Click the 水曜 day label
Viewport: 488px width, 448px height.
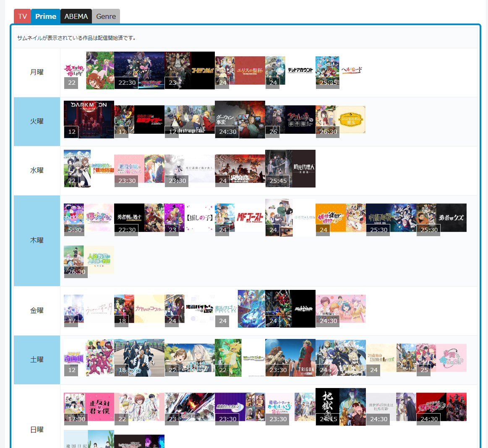[37, 170]
